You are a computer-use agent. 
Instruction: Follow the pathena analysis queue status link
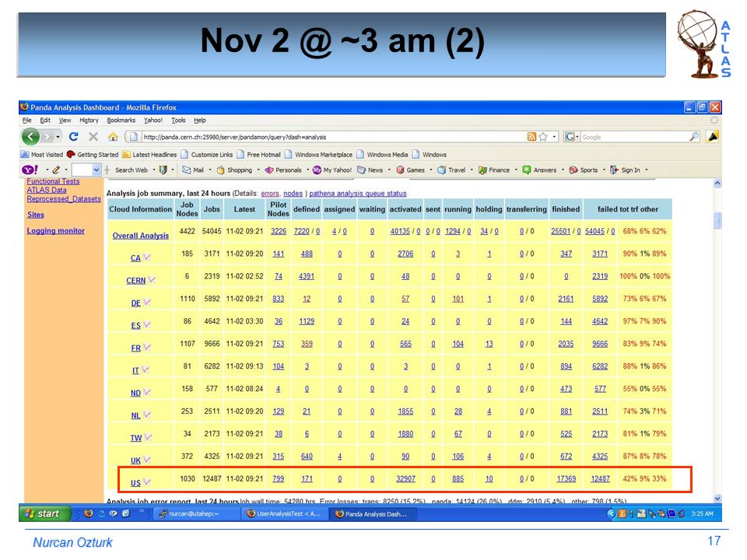(x=358, y=194)
